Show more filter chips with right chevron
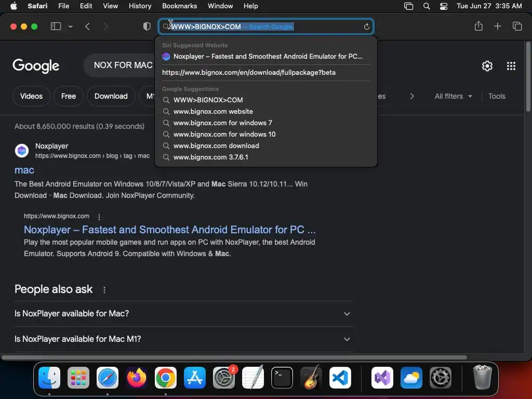 (412, 96)
